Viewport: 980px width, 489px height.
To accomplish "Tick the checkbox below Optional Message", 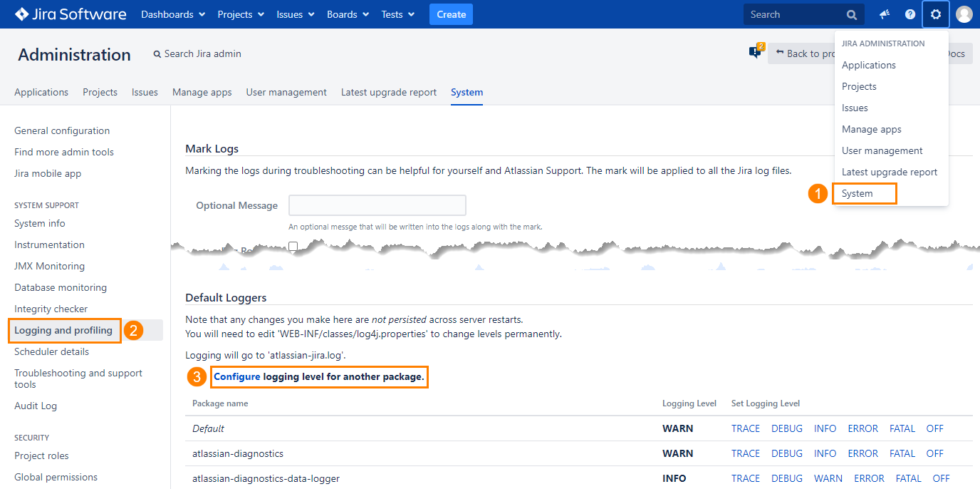I will click(292, 246).
